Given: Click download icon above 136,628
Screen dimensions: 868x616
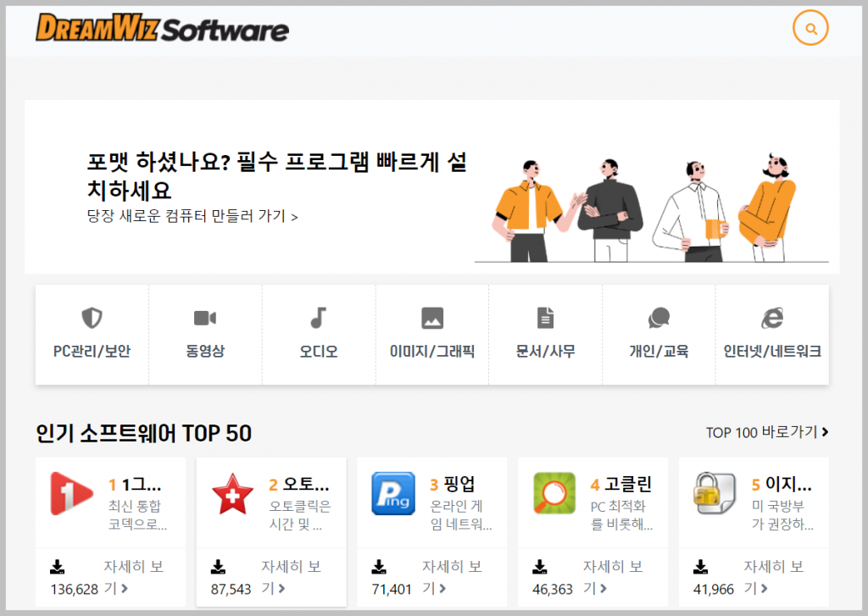Looking at the screenshot, I should click(57, 567).
